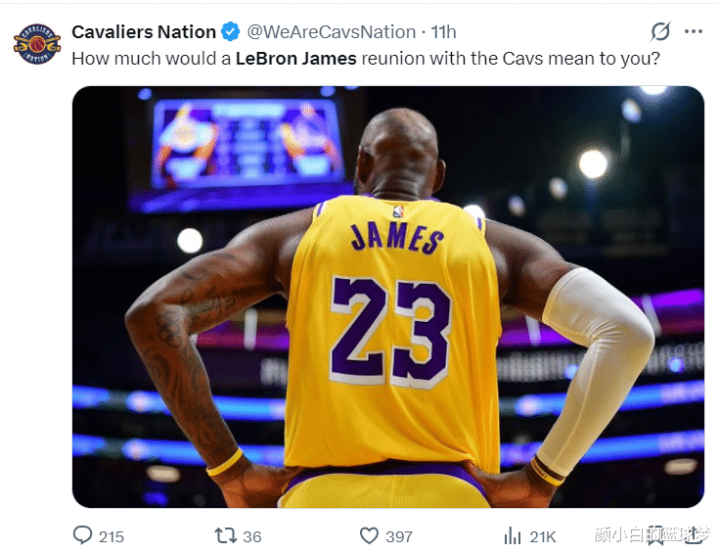Image resolution: width=719 pixels, height=553 pixels.
Task: Click the 21K views count
Action: [x=540, y=537]
